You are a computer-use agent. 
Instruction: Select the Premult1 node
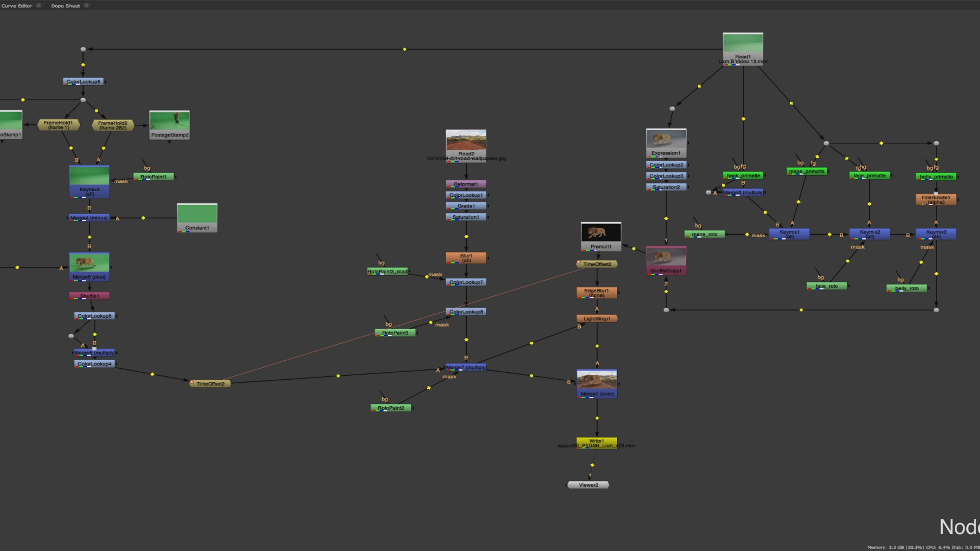pyautogui.click(x=601, y=236)
